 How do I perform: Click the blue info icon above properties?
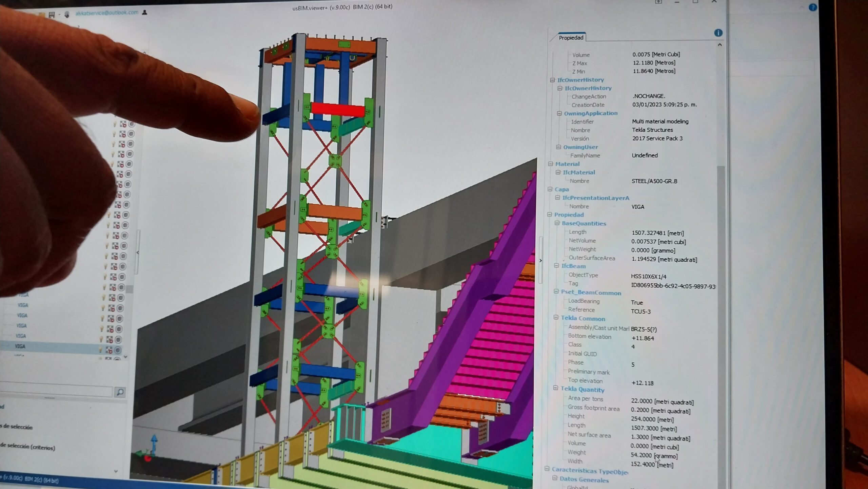718,33
